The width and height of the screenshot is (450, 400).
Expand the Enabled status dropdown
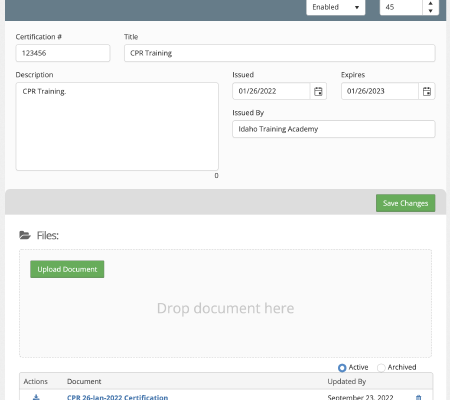tap(336, 7)
